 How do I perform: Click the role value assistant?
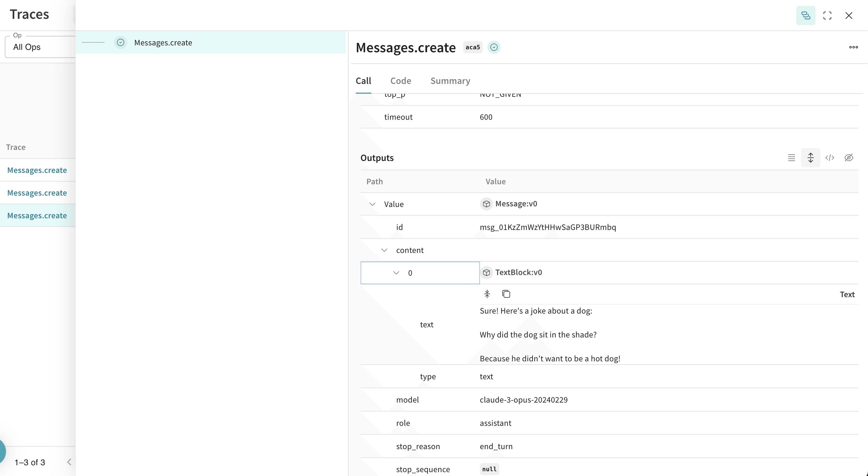[x=495, y=423]
